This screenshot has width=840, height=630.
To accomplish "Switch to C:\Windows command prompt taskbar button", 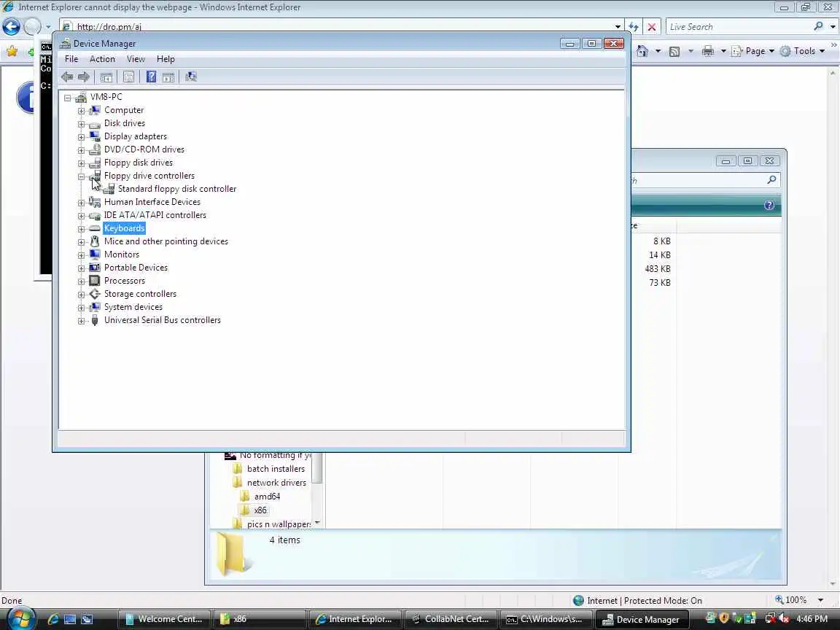I will point(545,619).
